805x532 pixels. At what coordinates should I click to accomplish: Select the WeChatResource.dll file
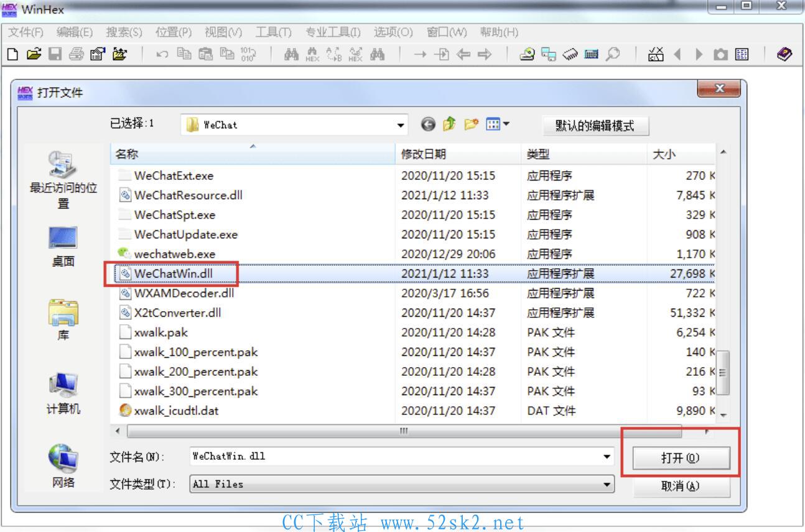[188, 195]
